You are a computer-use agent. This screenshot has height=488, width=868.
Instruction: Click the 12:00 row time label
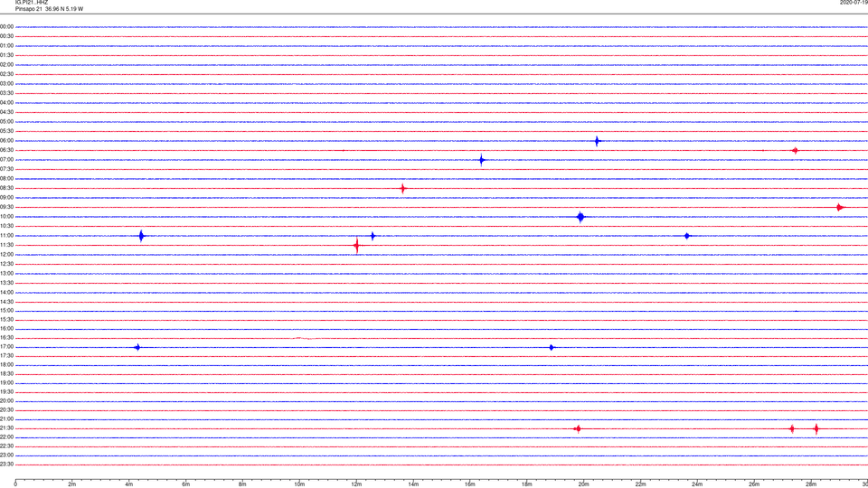[6, 255]
